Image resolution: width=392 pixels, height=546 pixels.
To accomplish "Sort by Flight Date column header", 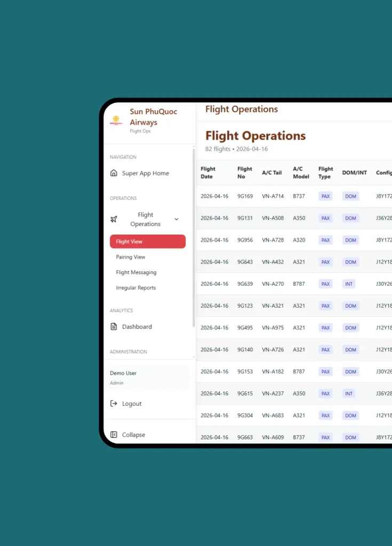I will pyautogui.click(x=208, y=173).
